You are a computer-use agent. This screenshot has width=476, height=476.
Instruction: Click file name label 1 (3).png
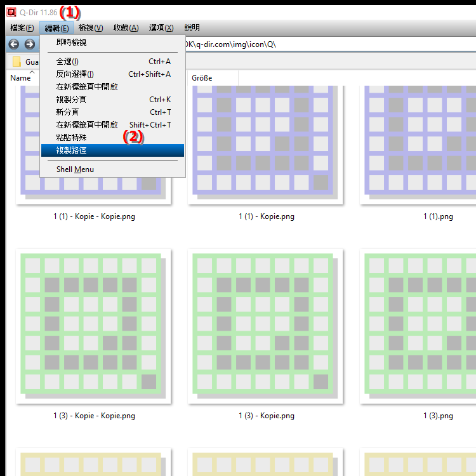[x=438, y=416]
